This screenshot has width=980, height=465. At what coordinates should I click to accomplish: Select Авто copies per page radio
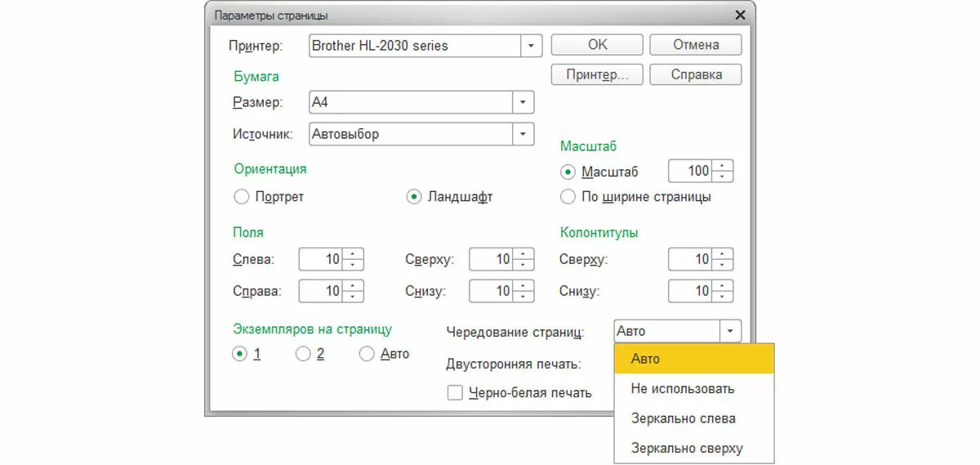click(x=367, y=354)
